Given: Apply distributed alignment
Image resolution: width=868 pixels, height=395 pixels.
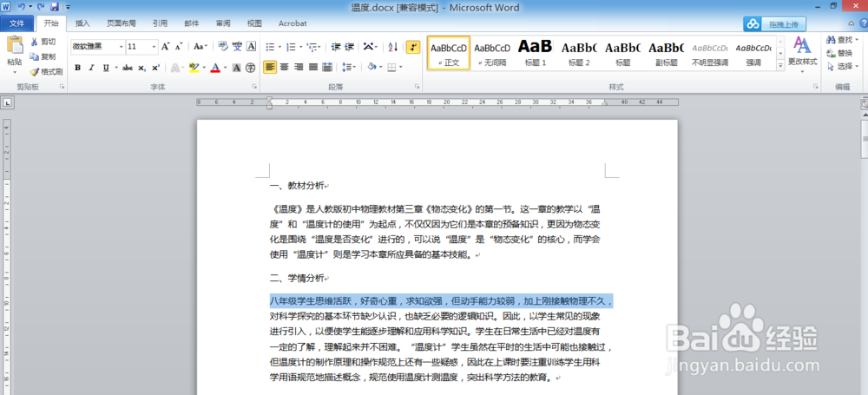Looking at the screenshot, I should tap(327, 67).
